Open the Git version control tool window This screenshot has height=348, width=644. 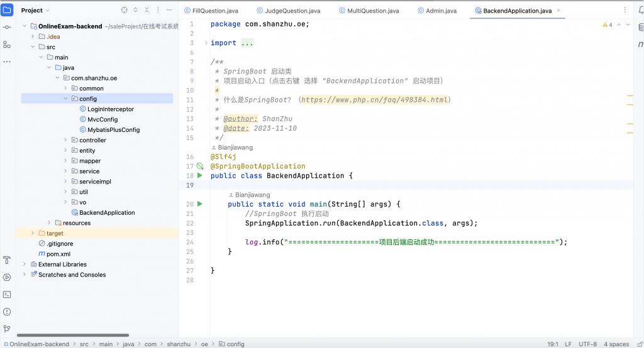tap(7, 328)
